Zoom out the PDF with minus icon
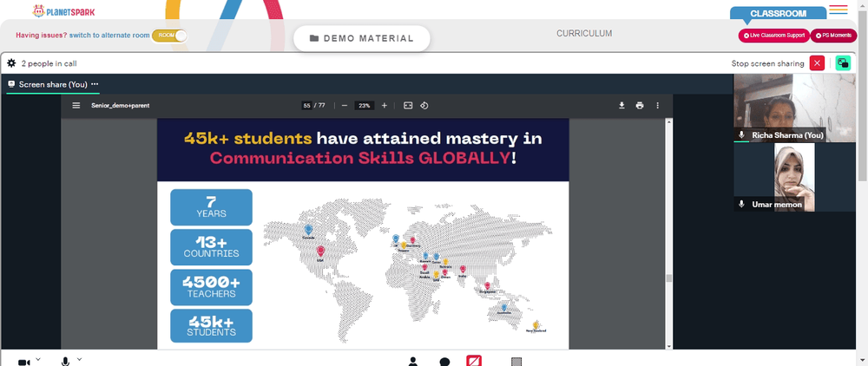This screenshot has width=868, height=366. click(345, 106)
